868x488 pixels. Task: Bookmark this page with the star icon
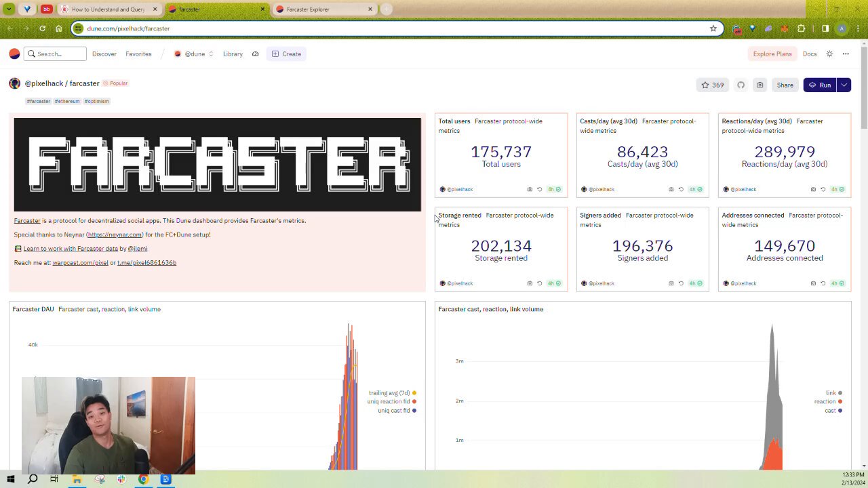tap(713, 28)
